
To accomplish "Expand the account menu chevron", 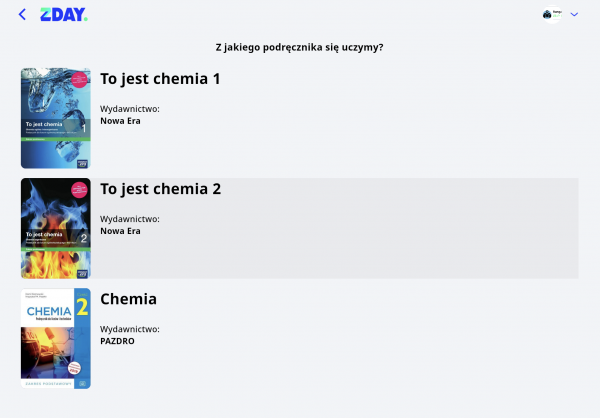I will (574, 14).
